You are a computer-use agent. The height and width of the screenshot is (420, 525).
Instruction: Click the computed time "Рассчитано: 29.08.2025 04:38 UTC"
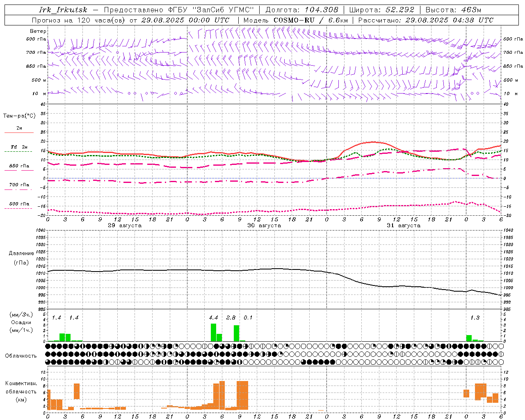[426, 20]
